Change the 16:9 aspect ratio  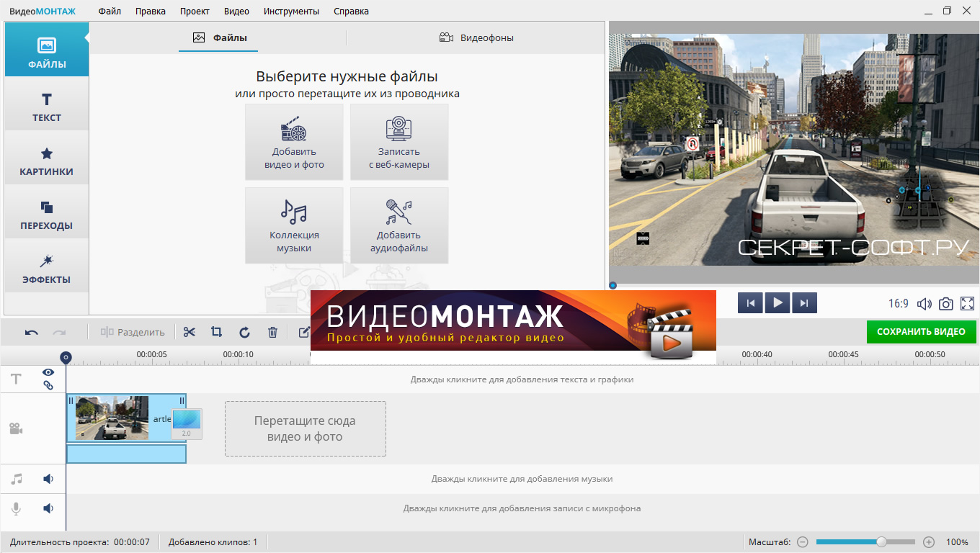coord(899,304)
